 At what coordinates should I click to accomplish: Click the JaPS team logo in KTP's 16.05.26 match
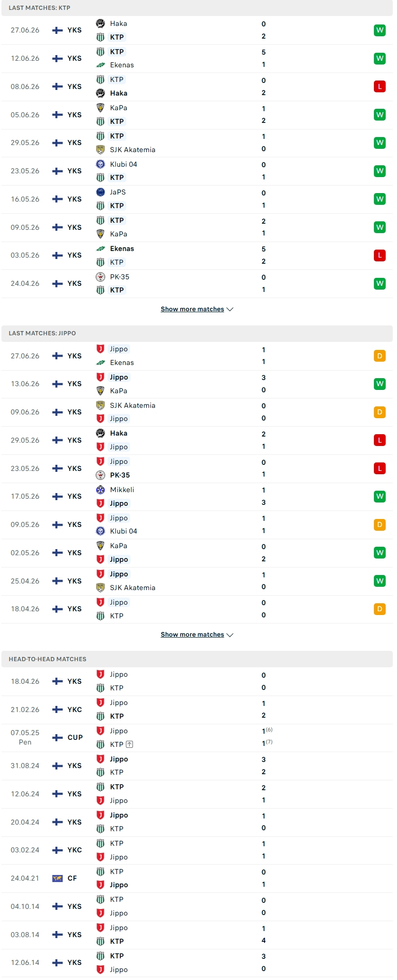pyautogui.click(x=100, y=192)
